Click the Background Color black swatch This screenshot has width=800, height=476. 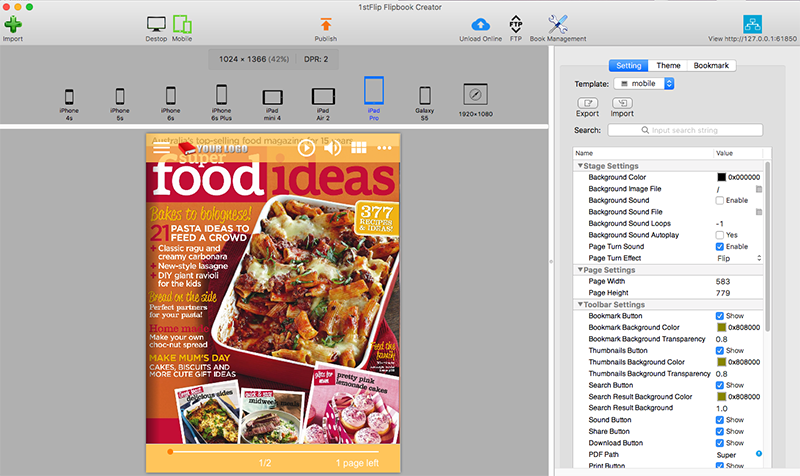click(x=721, y=178)
